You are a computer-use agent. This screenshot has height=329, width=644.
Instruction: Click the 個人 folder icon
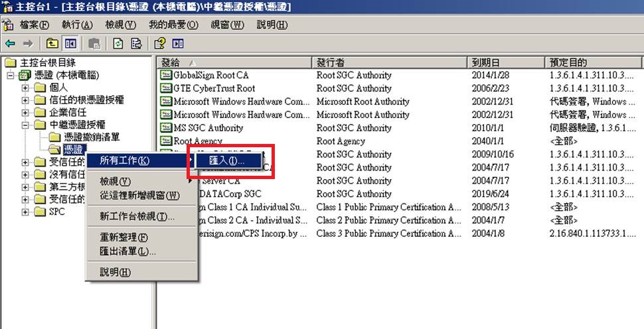point(40,88)
